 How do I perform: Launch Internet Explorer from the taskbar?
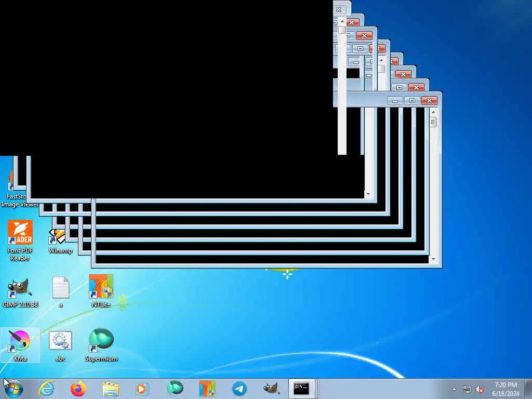tap(46, 389)
